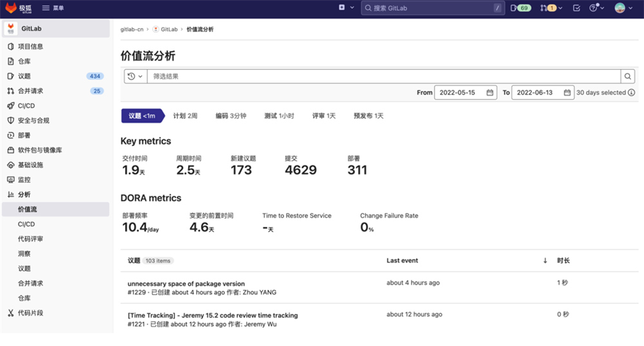
Task: Click the 议题 issues icon in sidebar
Action: pos(11,76)
